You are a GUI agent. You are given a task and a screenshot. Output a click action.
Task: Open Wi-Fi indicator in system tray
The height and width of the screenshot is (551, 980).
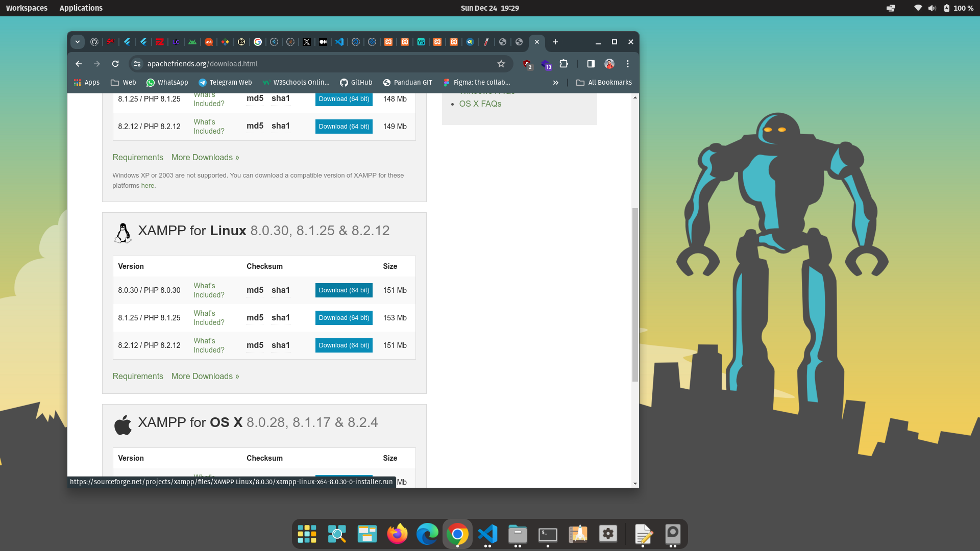918,8
